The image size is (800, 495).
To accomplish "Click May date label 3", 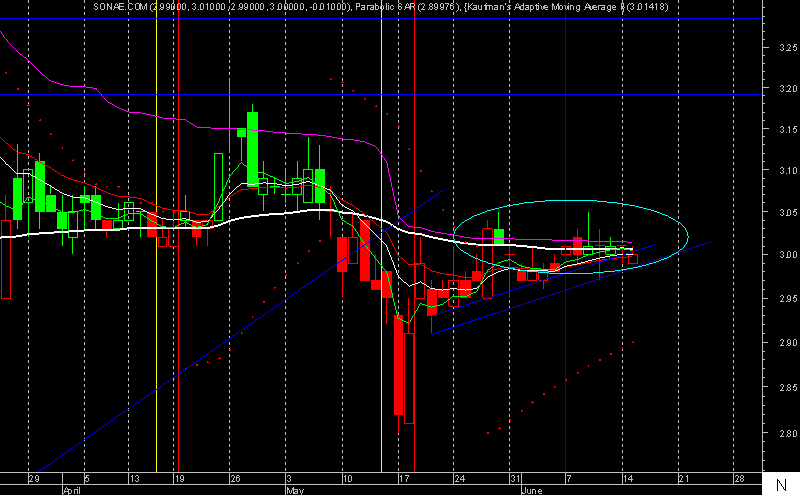I will coord(289,479).
